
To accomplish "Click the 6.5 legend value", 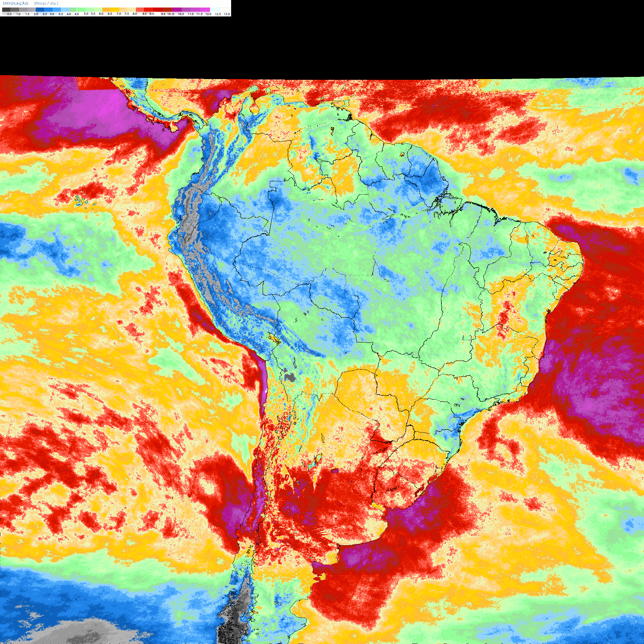I will coord(110,14).
